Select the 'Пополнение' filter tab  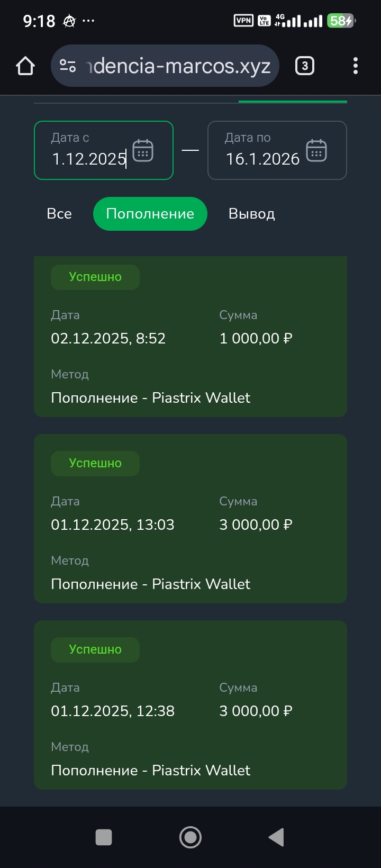coord(150,214)
